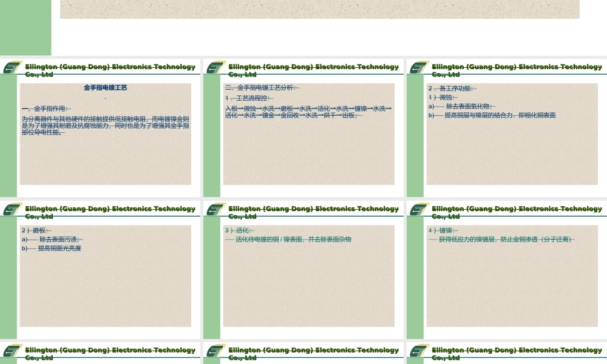
Task: Click the heading 一、金手指作用:
Action: click(x=47, y=109)
